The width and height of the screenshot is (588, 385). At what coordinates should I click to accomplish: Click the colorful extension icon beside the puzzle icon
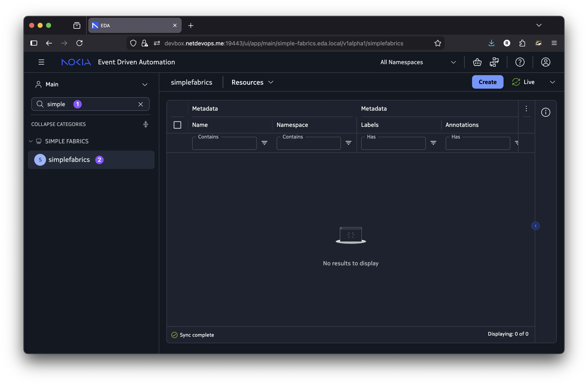coord(538,43)
